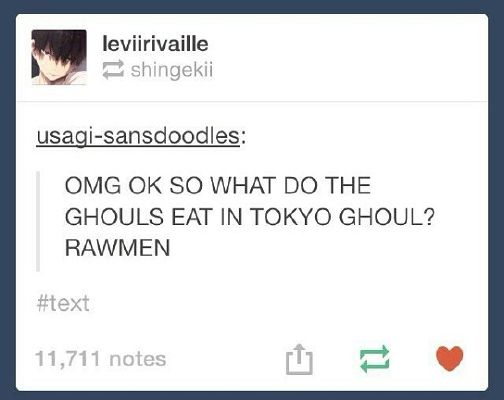
Task: Like the post with the red heart
Action: (450, 358)
